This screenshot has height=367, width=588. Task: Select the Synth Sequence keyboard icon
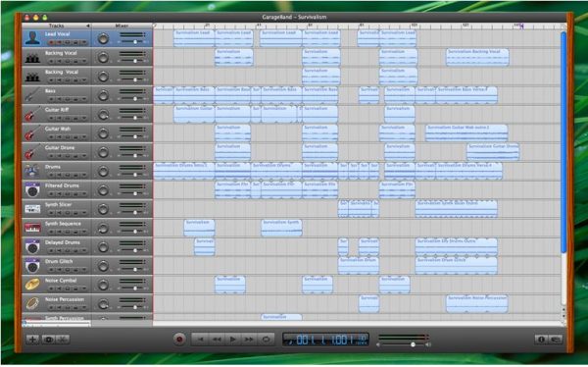(32, 228)
